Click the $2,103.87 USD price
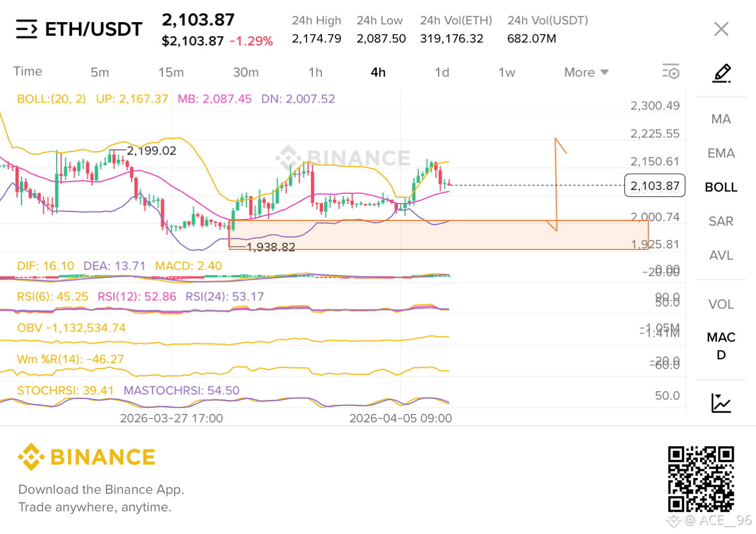The height and width of the screenshot is (534, 756). coord(193,41)
